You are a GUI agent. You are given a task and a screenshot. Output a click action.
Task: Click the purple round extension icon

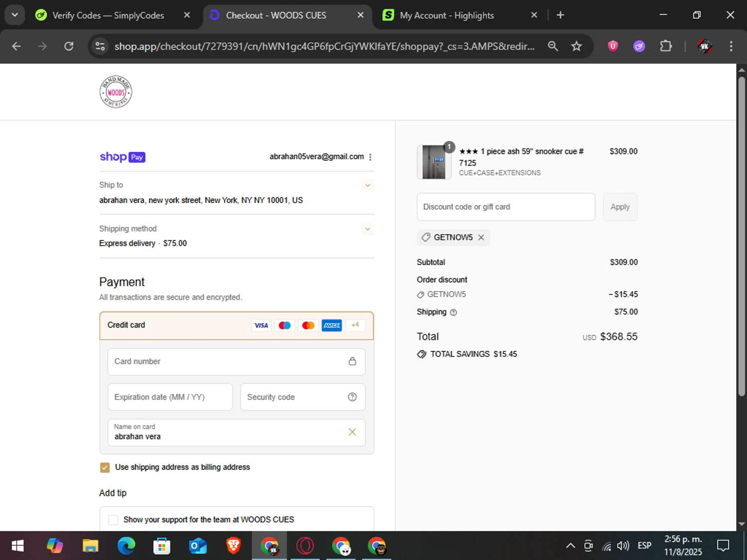tap(639, 46)
